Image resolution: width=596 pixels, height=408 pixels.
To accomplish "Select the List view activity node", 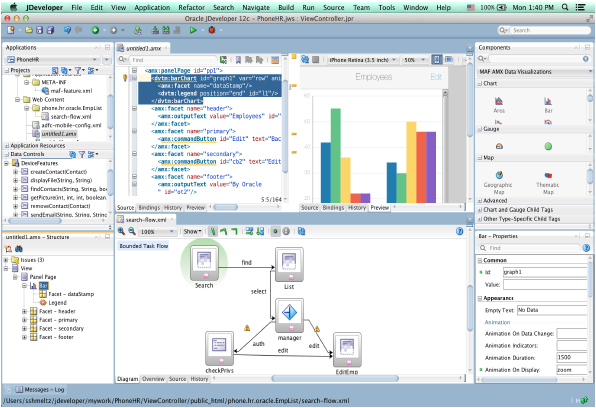I will (x=289, y=264).
